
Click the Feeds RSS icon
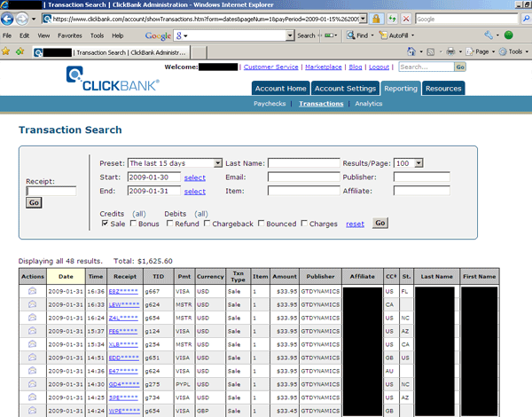click(431, 52)
